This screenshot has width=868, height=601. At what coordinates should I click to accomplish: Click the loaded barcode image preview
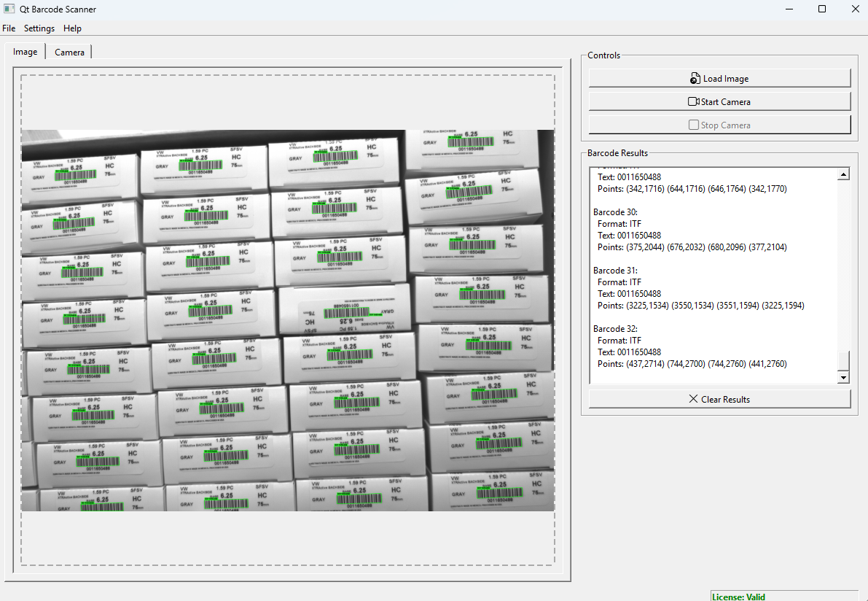pyautogui.click(x=288, y=319)
